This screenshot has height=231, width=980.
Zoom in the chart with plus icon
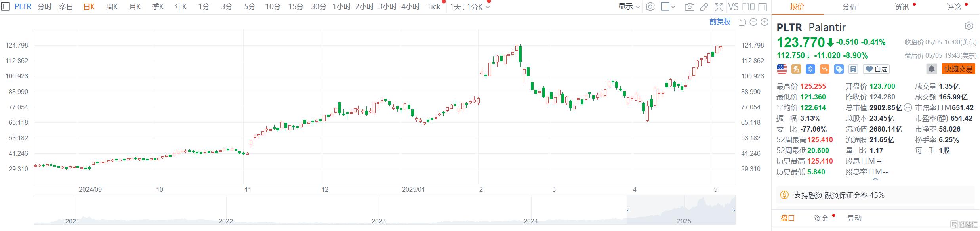(765, 22)
